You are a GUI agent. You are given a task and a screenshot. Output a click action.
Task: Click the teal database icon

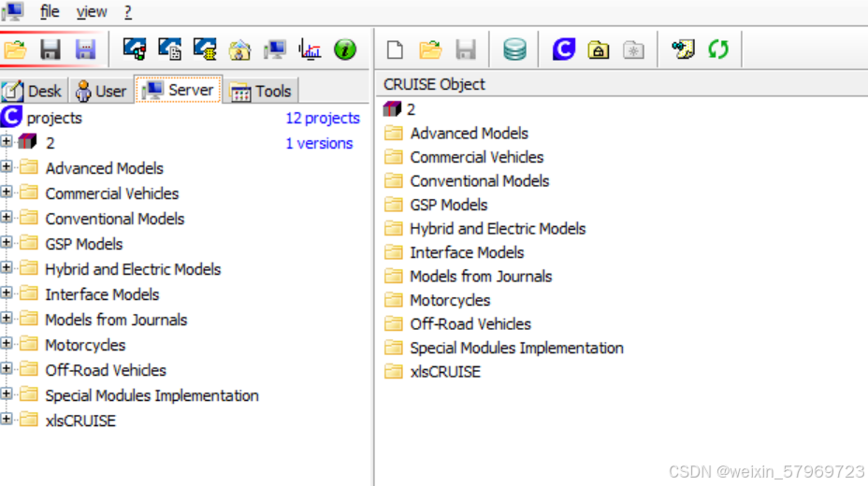[514, 50]
